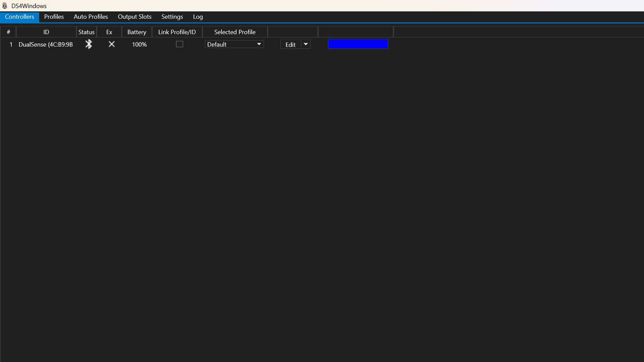This screenshot has width=644, height=362.
Task: Click the # column header
Action: 8,32
